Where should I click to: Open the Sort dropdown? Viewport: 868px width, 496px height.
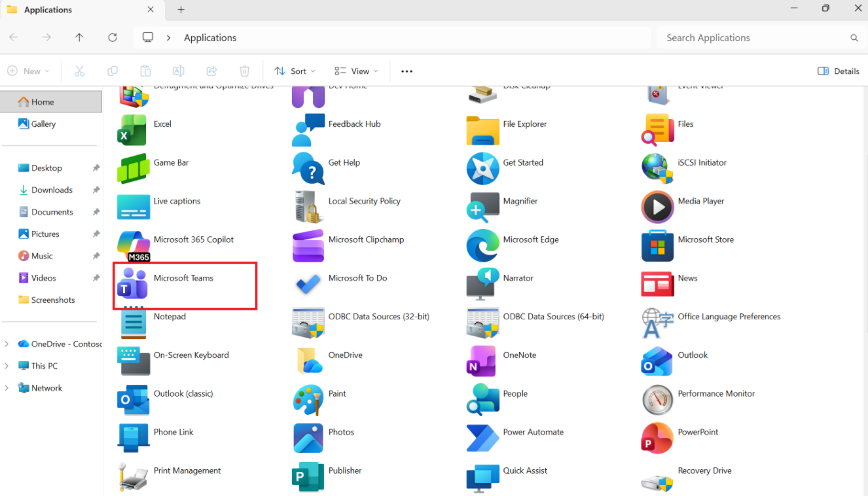(295, 71)
